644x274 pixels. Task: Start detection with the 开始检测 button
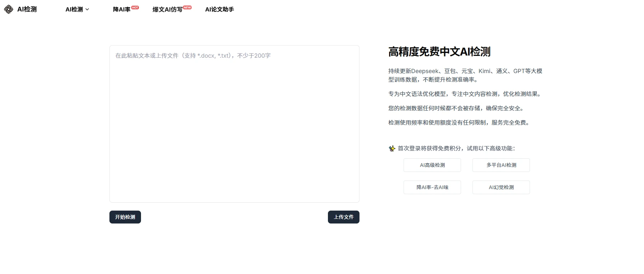point(125,217)
